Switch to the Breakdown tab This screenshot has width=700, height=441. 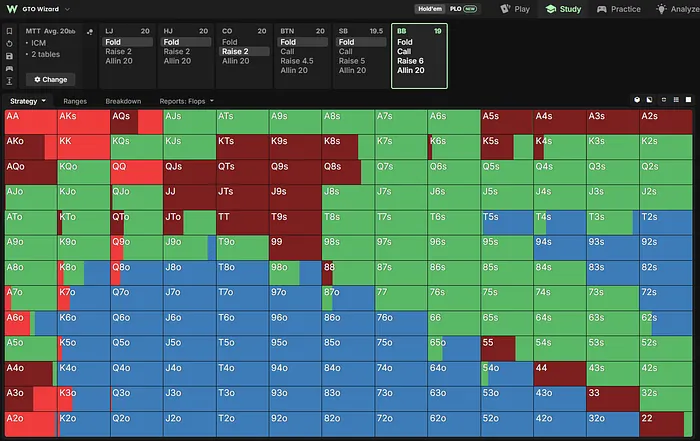click(123, 101)
